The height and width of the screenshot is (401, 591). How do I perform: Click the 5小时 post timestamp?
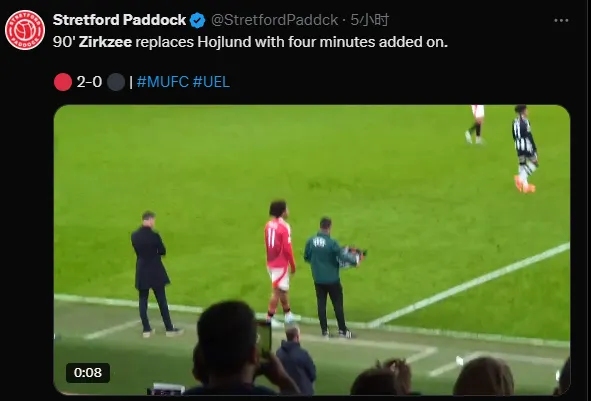369,20
